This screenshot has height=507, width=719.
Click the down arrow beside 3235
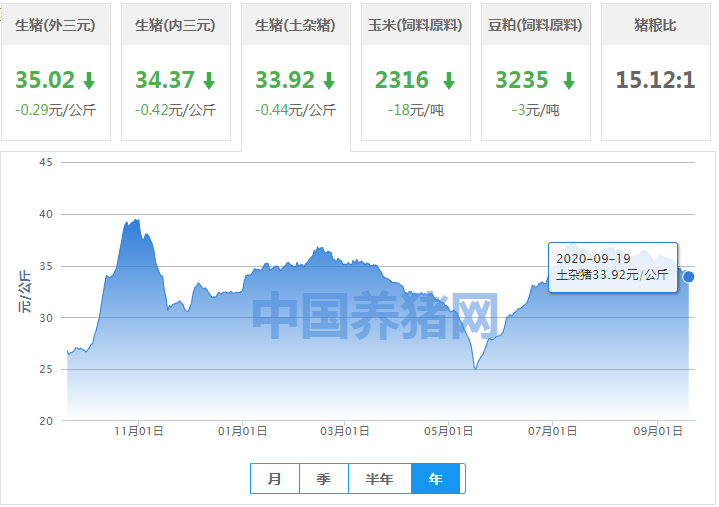pyautogui.click(x=570, y=81)
